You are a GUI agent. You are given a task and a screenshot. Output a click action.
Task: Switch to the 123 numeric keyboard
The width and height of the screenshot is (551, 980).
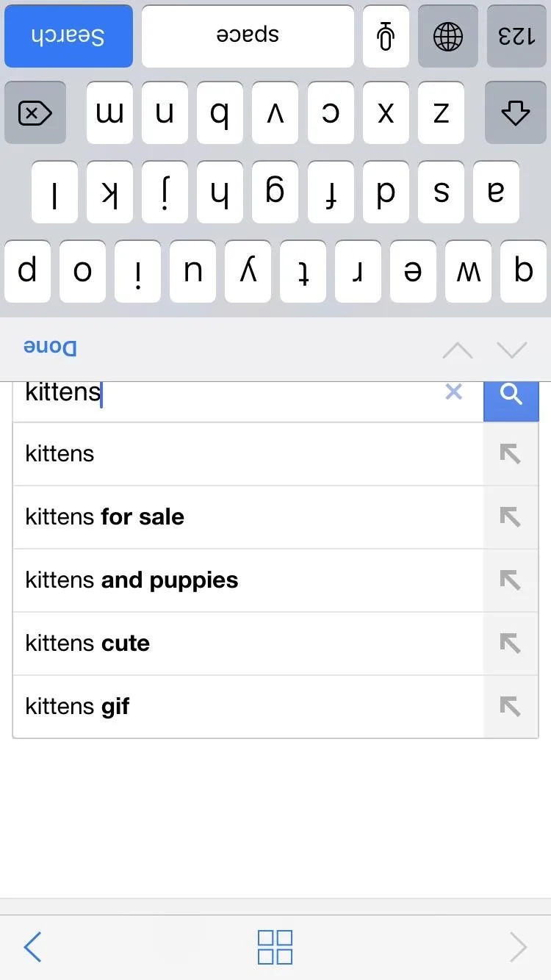click(516, 36)
